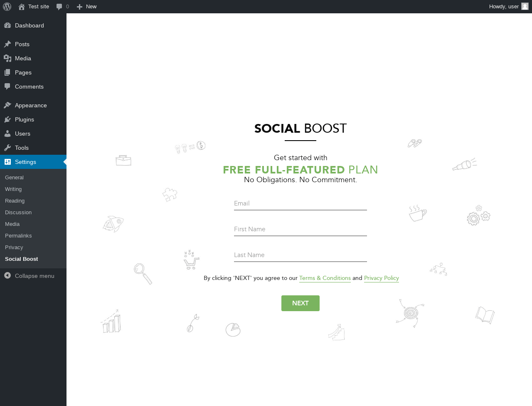Open Privacy settings submenu
Viewport: 532px width, 406px height.
[14, 247]
